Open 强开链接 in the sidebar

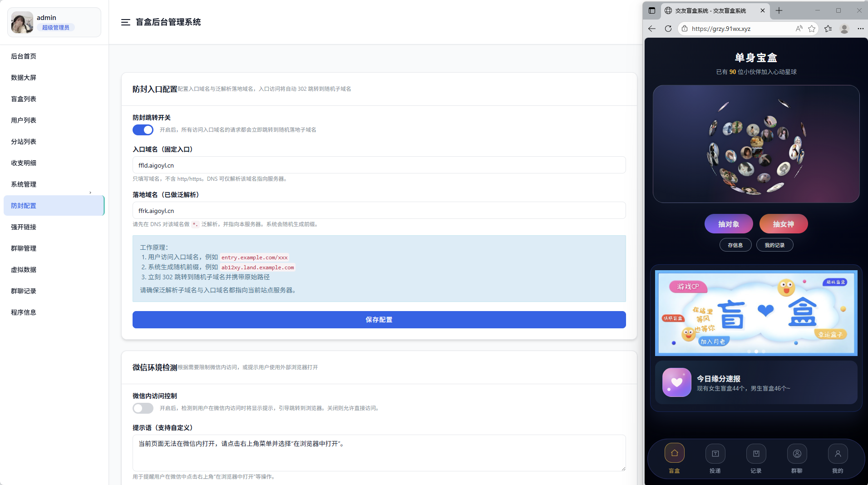click(x=23, y=227)
